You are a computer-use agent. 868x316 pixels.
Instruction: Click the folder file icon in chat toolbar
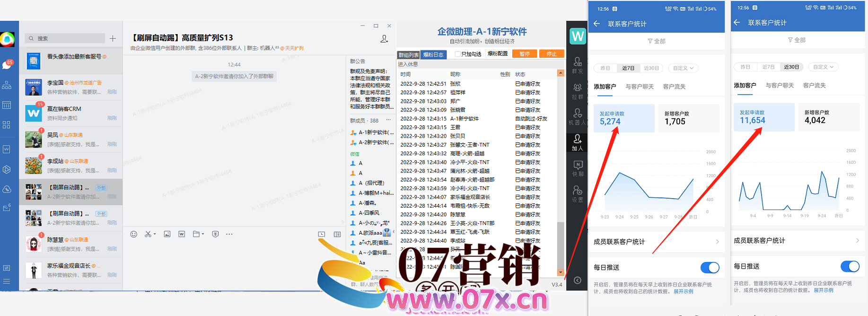197,234
